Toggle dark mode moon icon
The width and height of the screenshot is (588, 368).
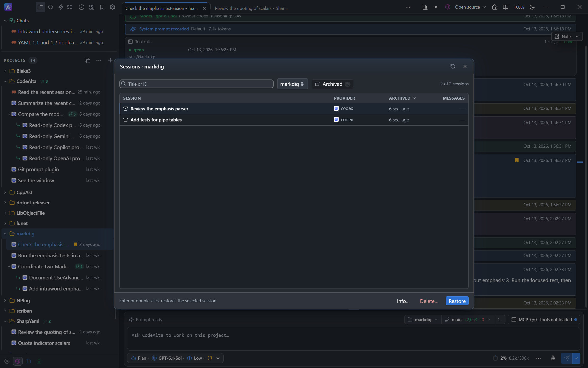click(532, 7)
